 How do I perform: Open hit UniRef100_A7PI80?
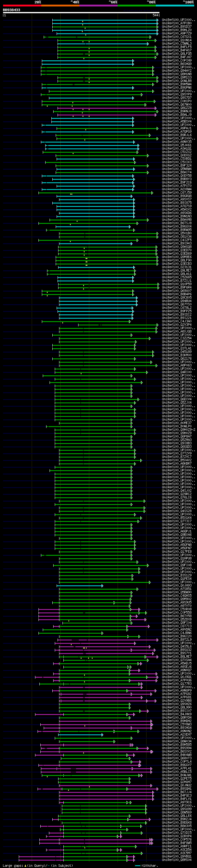[x=177, y=23]
